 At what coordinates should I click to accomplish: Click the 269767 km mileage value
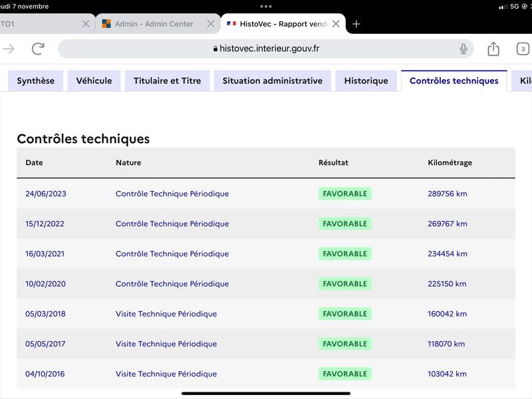(x=447, y=224)
